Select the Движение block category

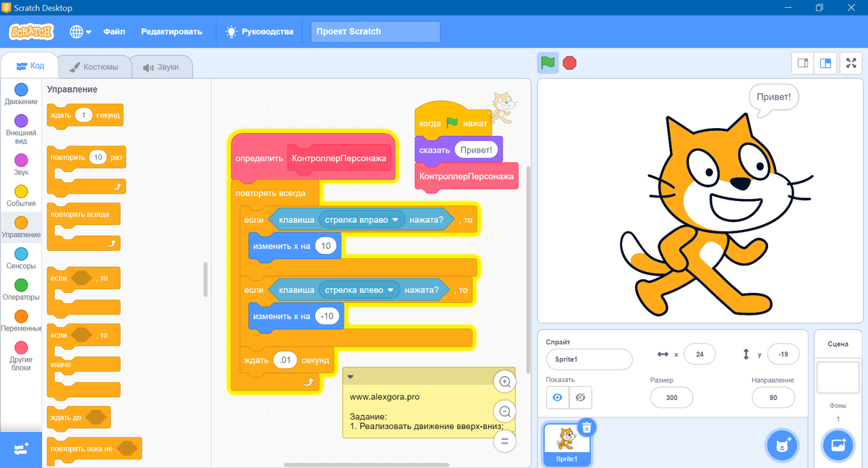coord(21,93)
